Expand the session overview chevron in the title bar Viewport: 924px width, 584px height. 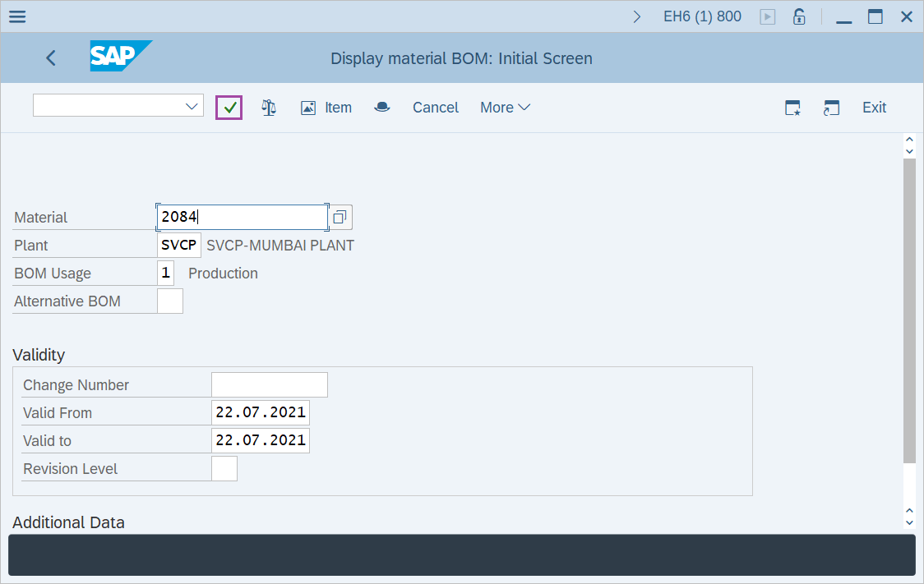(636, 15)
